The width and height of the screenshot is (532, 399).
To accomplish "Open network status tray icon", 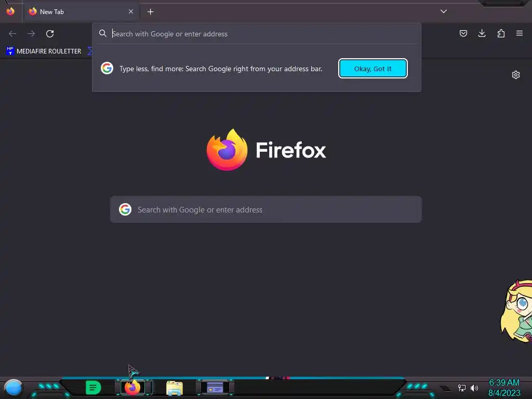I will (461, 388).
